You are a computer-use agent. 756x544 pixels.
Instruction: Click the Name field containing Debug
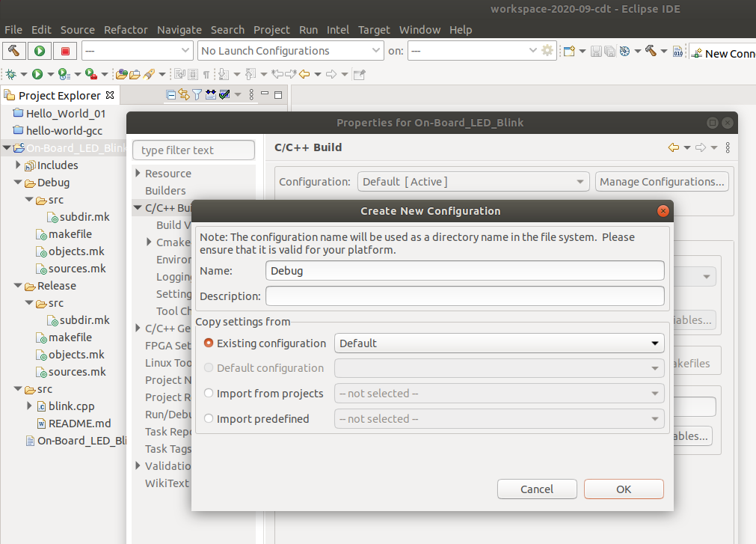pos(464,271)
